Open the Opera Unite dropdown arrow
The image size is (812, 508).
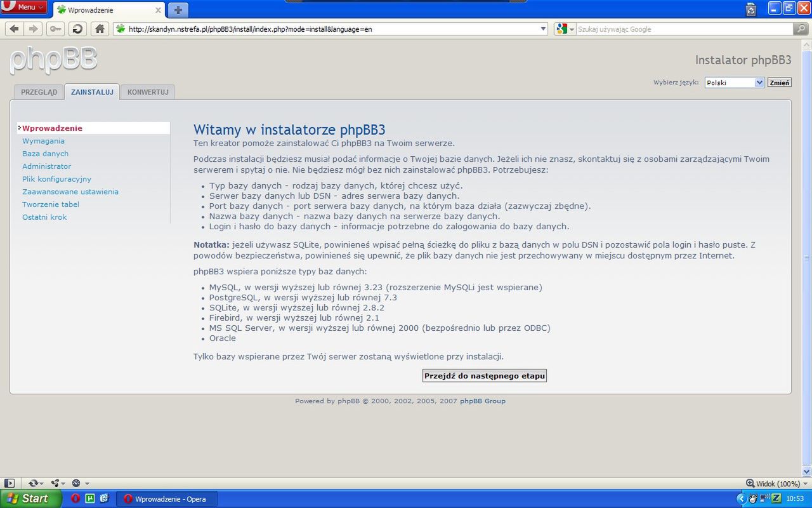[x=63, y=484]
